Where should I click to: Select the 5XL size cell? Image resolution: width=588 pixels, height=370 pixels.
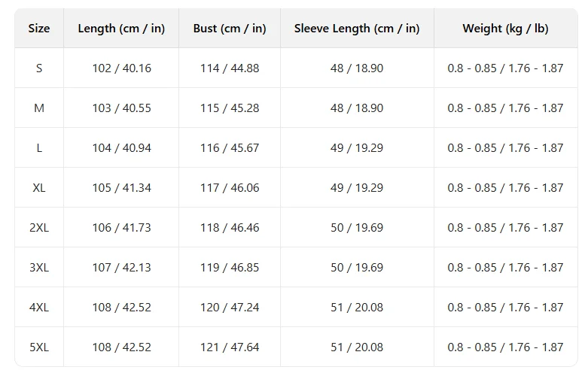(39, 347)
